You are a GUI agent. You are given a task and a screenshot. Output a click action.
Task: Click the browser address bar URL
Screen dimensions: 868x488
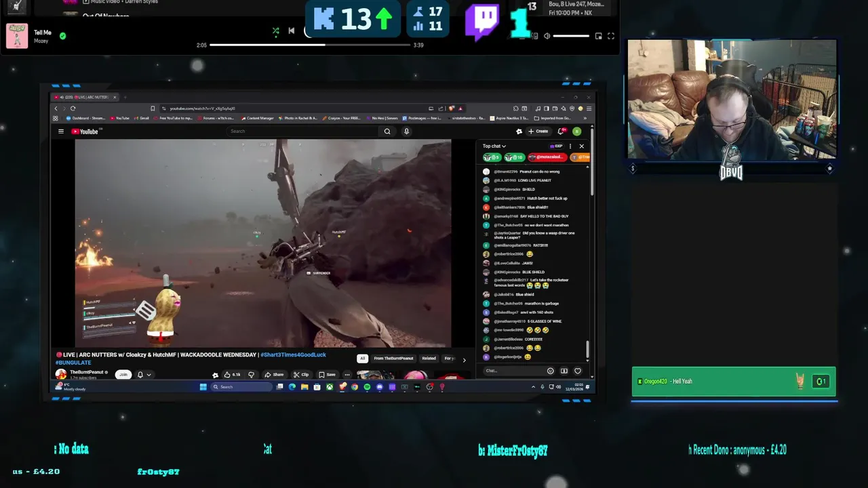point(202,108)
